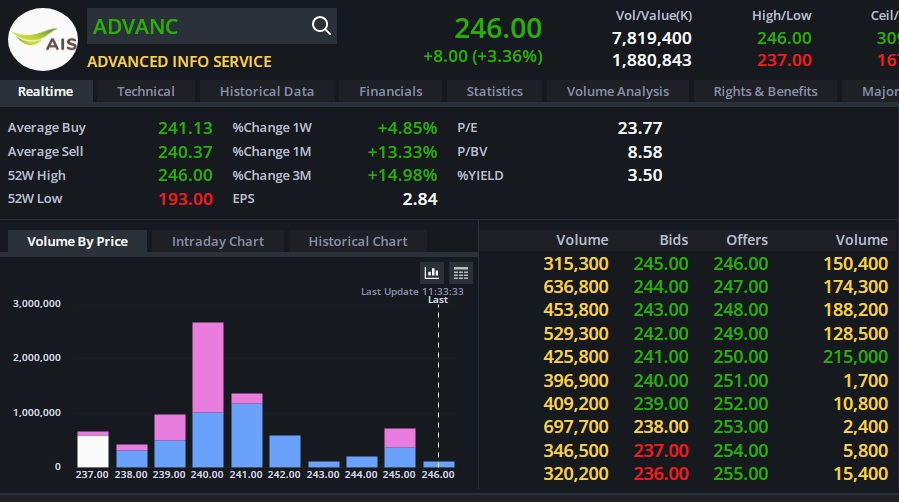Open the Technical tab

tap(146, 91)
